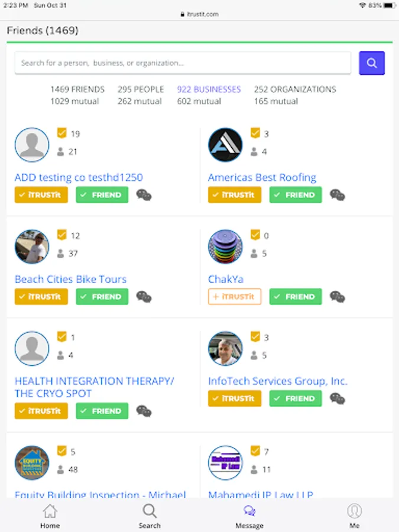Open chat bubbles icon for ChakYa
The width and height of the screenshot is (399, 532).
[338, 297]
